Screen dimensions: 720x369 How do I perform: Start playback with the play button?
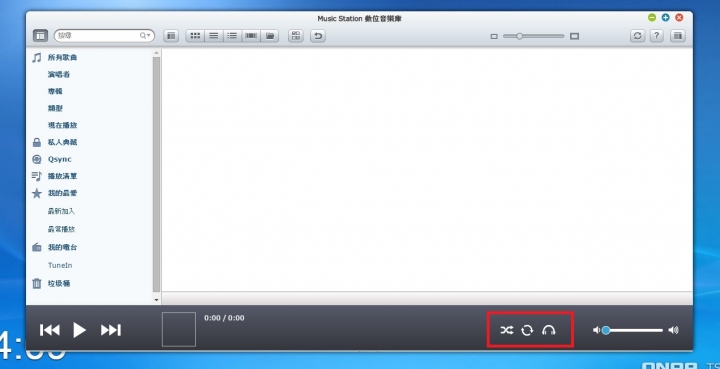pyautogui.click(x=79, y=330)
